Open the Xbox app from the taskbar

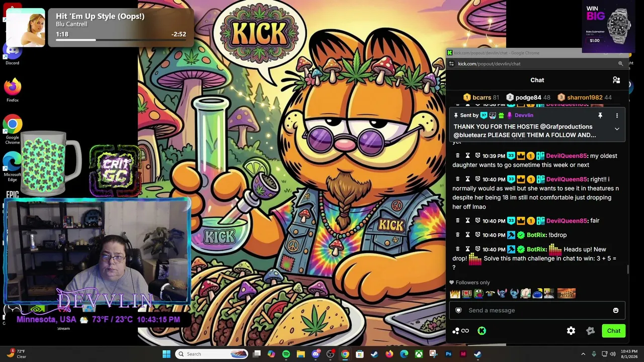pyautogui.click(x=419, y=354)
